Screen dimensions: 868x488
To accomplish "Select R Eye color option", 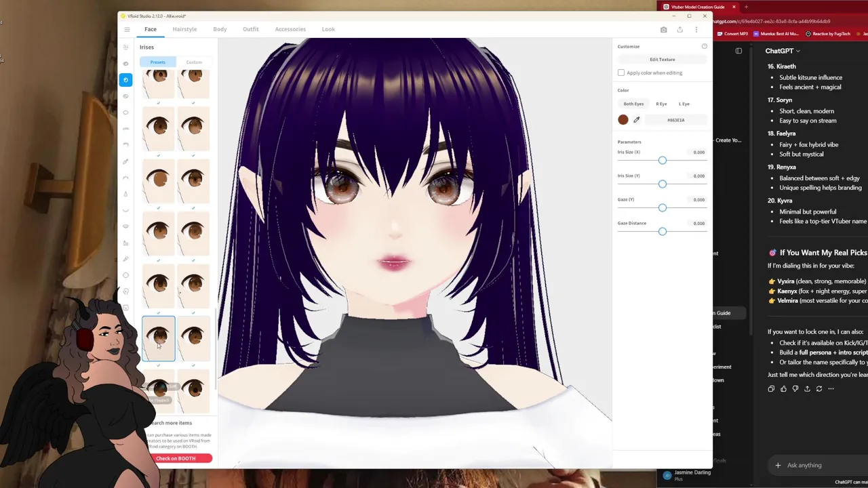I will (x=661, y=104).
